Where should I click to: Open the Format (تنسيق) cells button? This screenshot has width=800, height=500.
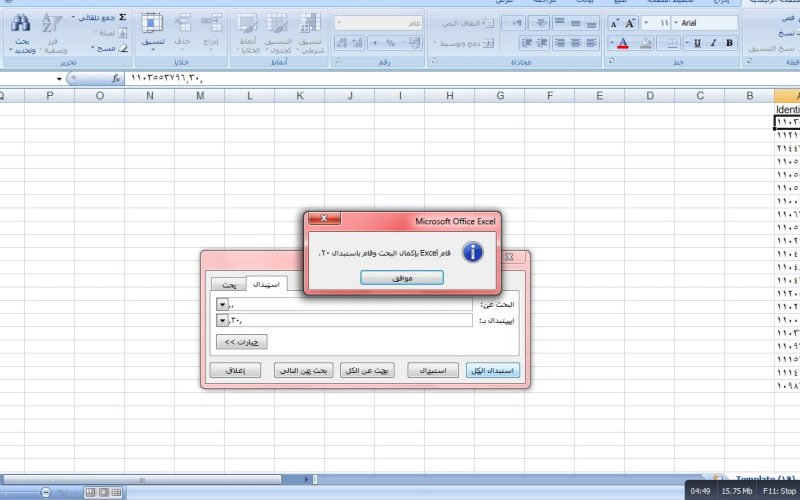(152, 31)
